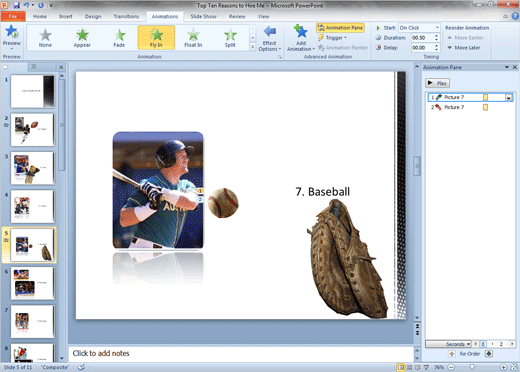The image size is (520, 372).
Task: Switch to Slide Sorter view in status bar
Action: [x=409, y=367]
